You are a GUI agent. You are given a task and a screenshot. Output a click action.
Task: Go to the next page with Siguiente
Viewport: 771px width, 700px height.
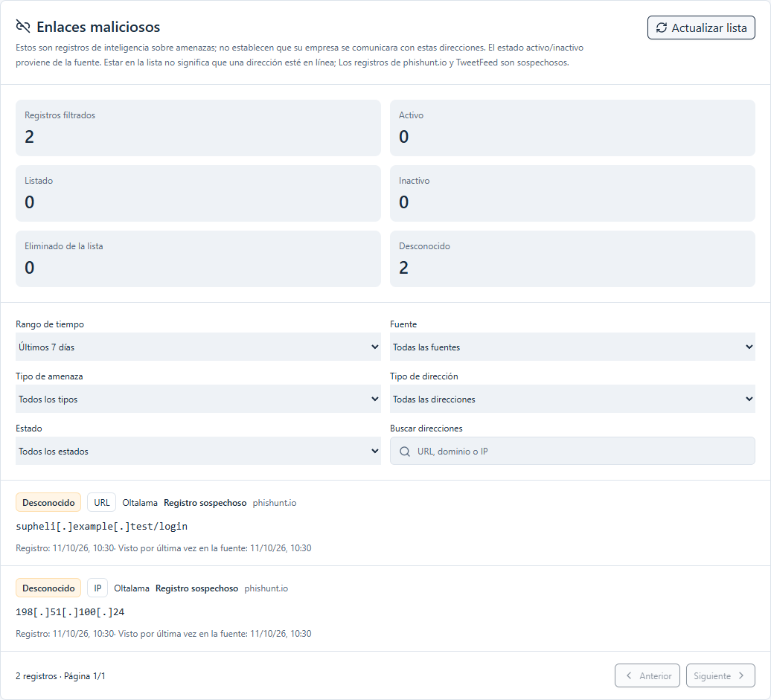[x=720, y=676]
